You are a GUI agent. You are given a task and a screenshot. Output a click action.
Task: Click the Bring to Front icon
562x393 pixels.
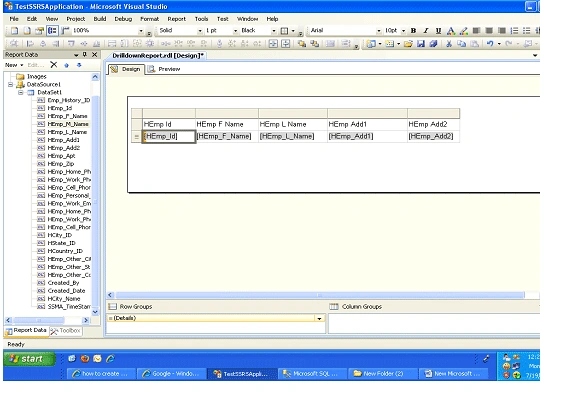(x=302, y=44)
